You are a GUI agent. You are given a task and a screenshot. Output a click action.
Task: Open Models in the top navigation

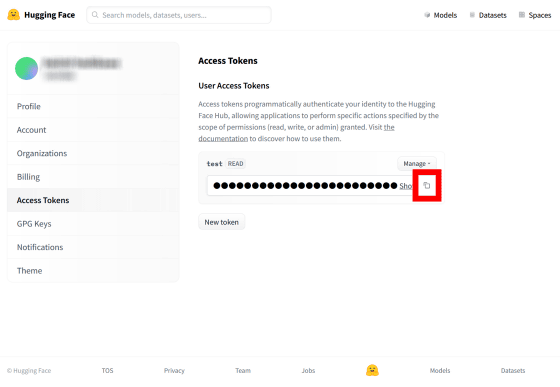click(441, 15)
